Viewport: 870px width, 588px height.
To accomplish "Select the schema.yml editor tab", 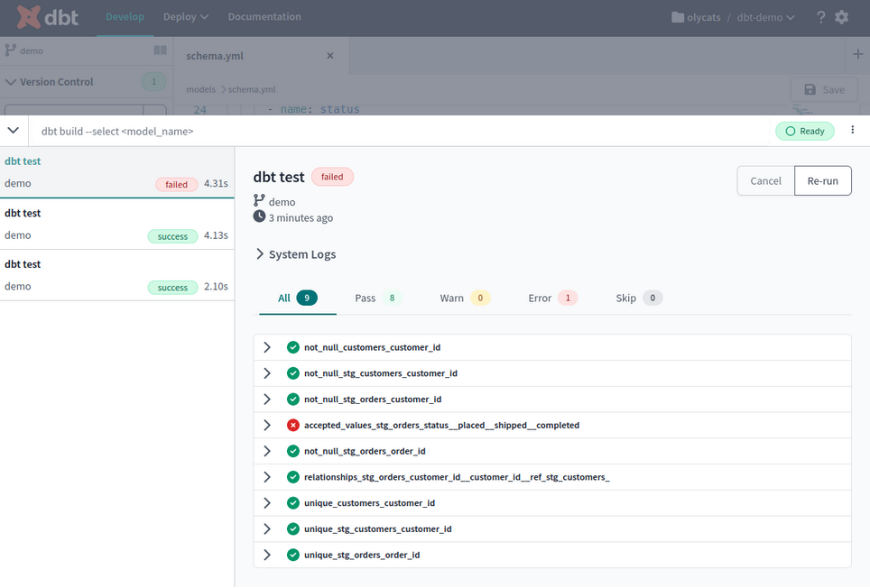I will [262, 56].
